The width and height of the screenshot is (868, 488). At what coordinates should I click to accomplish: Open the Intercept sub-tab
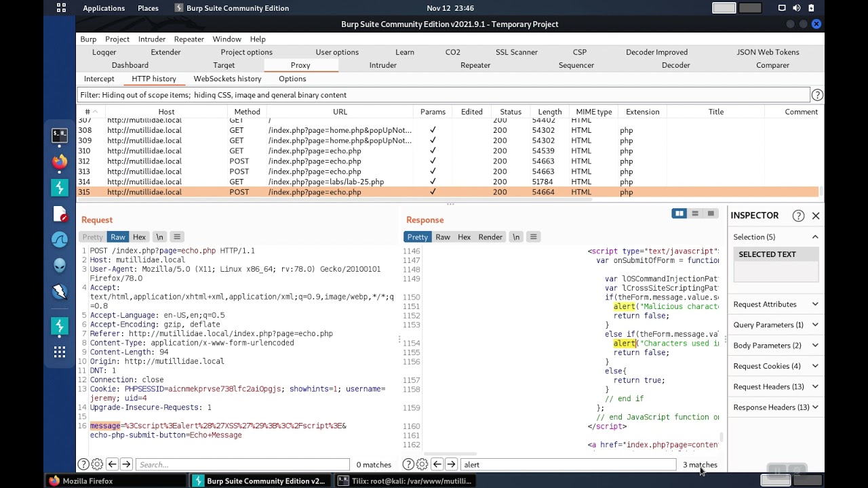(x=99, y=79)
